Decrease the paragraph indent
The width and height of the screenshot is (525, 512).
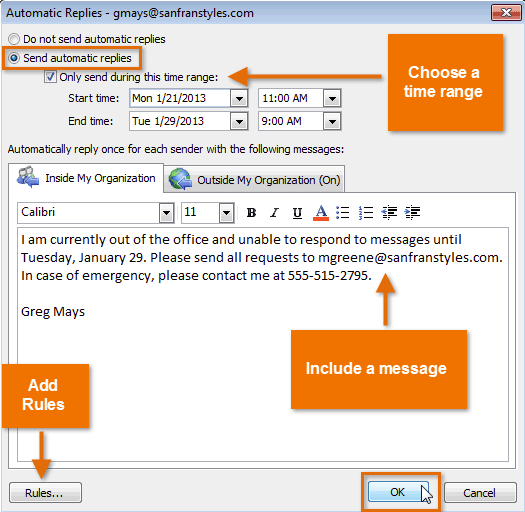(x=389, y=213)
